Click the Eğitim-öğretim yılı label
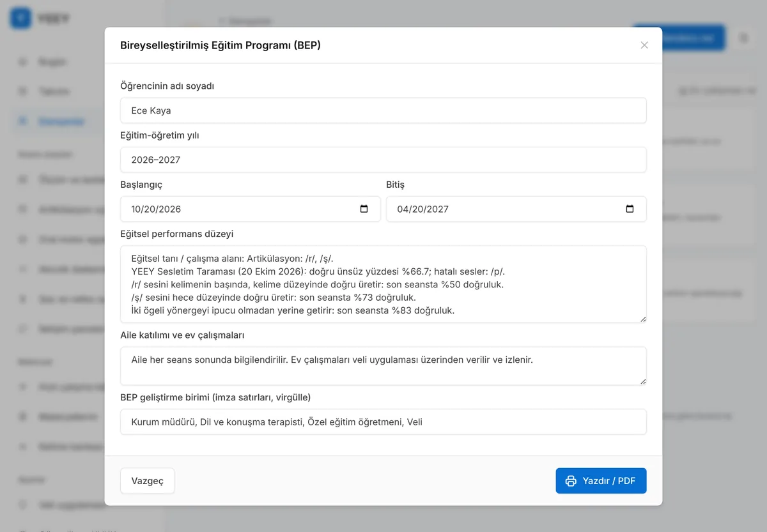This screenshot has width=767, height=532. click(160, 135)
